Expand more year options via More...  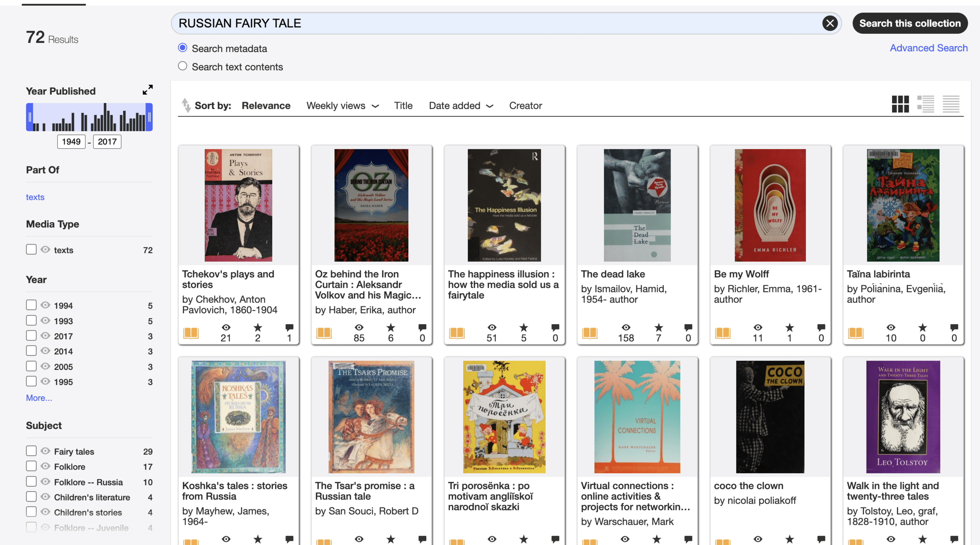click(39, 398)
